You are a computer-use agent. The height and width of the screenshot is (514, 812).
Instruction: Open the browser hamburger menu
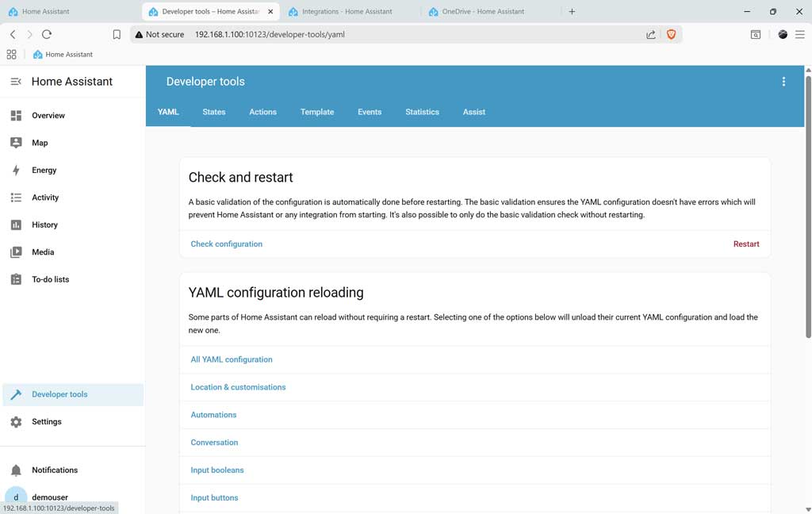coord(800,34)
